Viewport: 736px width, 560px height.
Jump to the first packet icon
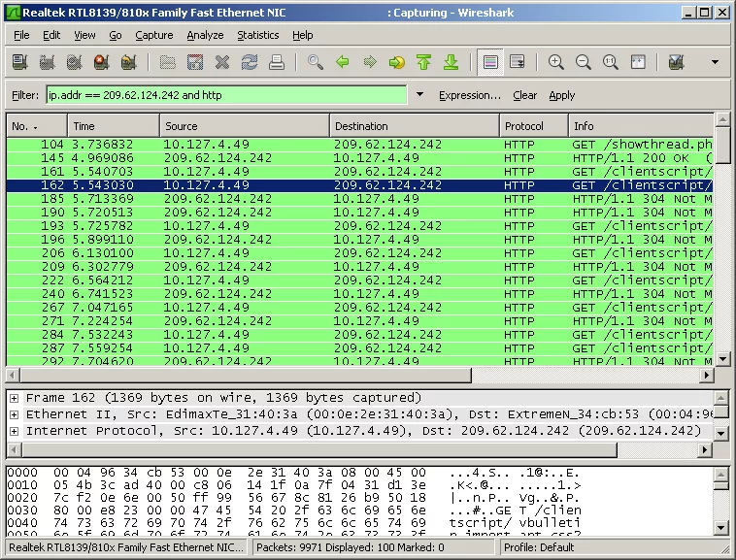tap(424, 62)
